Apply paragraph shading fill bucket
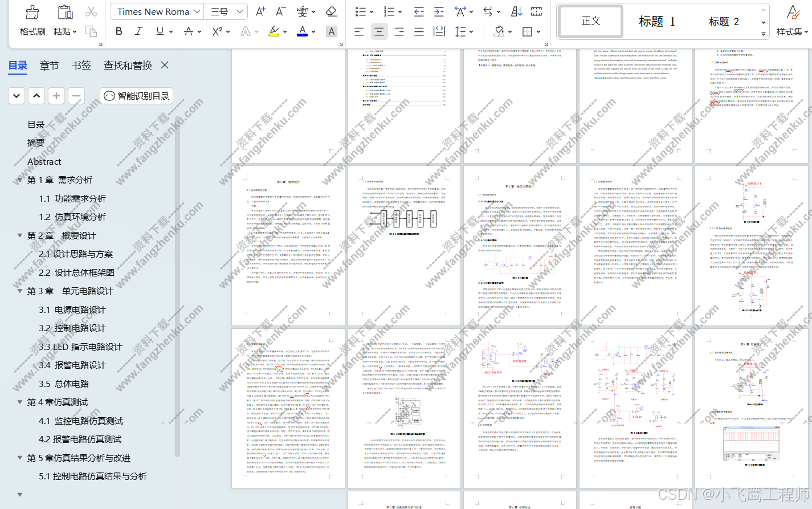Viewport: 812px width, 509px height. [499, 31]
